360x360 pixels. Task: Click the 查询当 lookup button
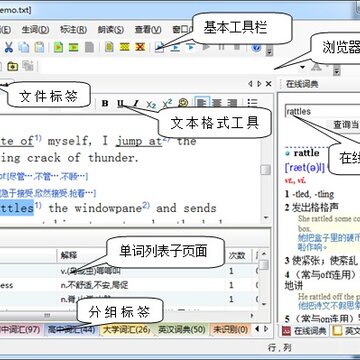click(x=342, y=125)
